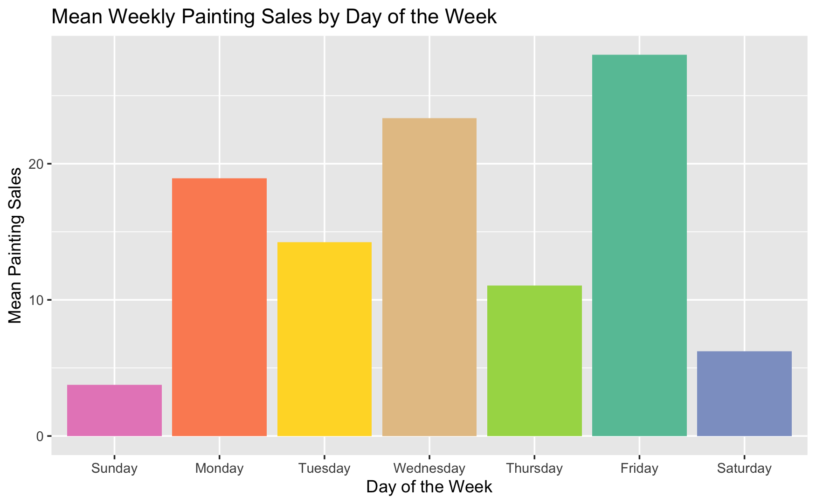The image size is (816, 504).
Task: Click the Tuesday x-axis label
Action: tap(325, 468)
